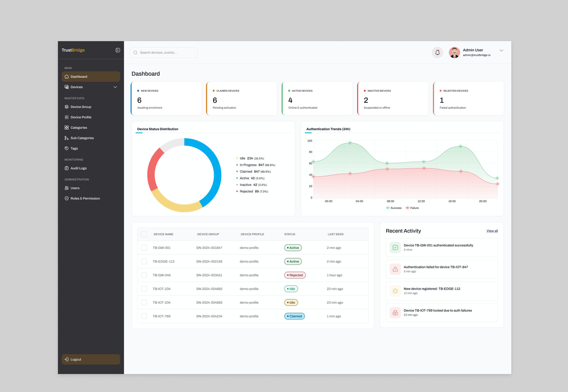Image resolution: width=568 pixels, height=392 pixels.
Task: Click the Logout button
Action: coord(91,359)
